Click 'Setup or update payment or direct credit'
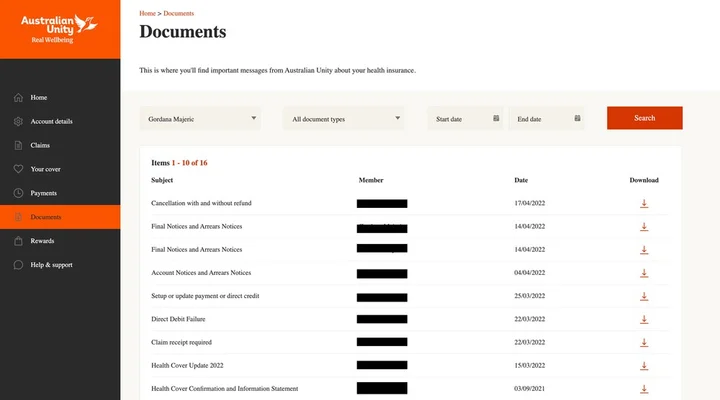The width and height of the screenshot is (720, 400). (205, 296)
